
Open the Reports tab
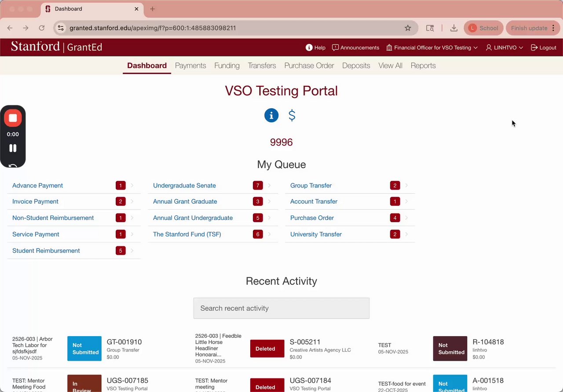tap(423, 66)
